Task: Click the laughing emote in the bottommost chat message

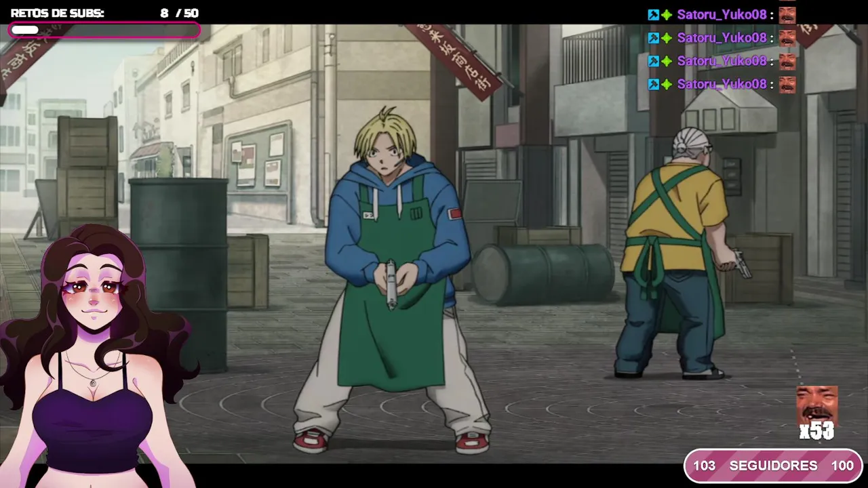Action: coord(787,84)
